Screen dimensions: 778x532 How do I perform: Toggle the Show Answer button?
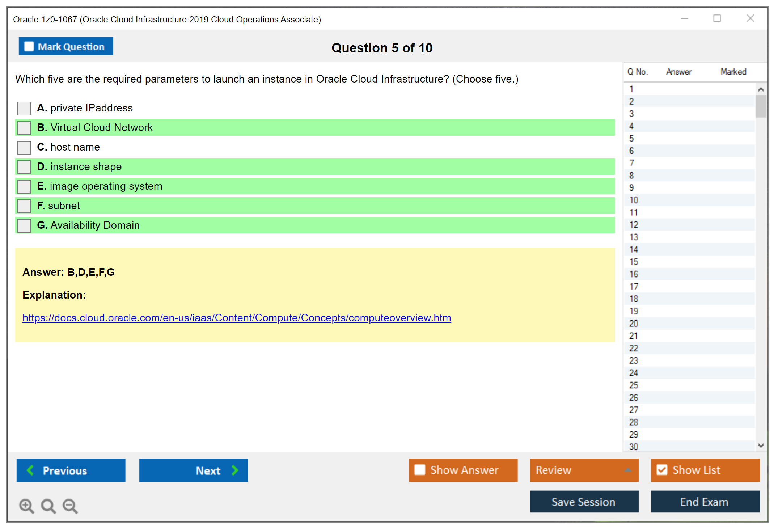(x=463, y=470)
